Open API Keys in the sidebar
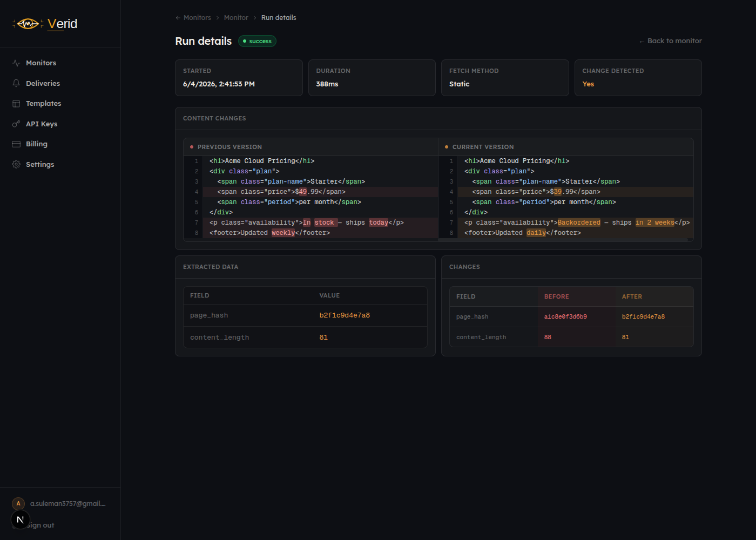This screenshot has height=540, width=756. coord(42,124)
